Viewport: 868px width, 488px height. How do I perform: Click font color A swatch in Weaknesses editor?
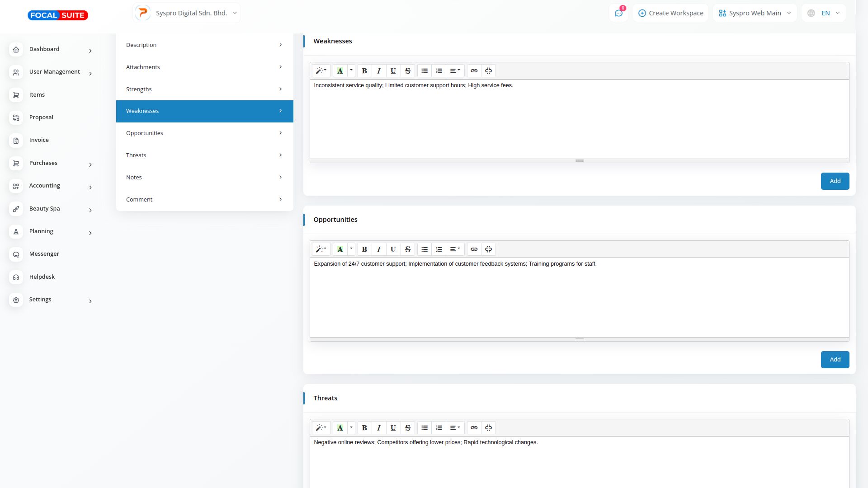[340, 71]
